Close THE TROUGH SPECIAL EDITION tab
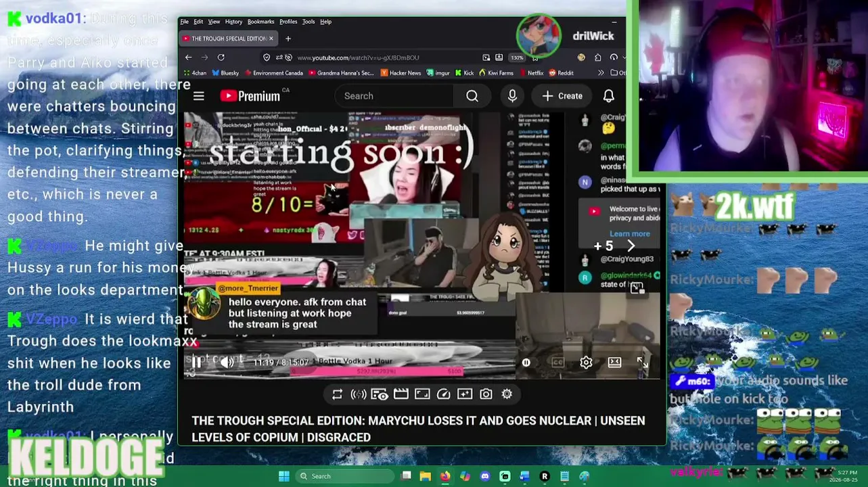 coord(271,39)
